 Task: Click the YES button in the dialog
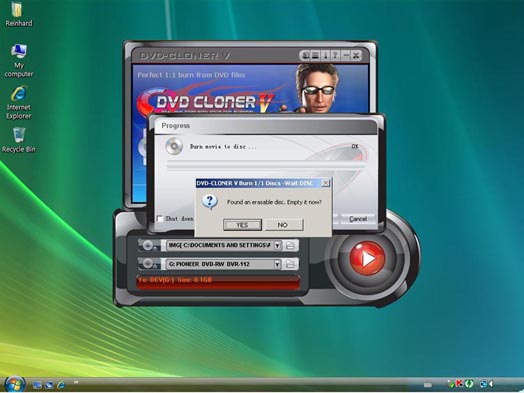coord(242,225)
